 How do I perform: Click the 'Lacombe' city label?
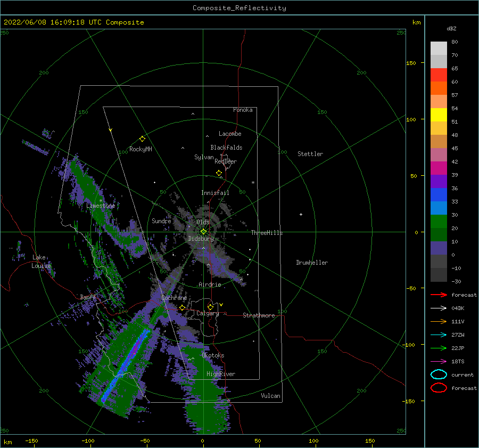click(230, 134)
